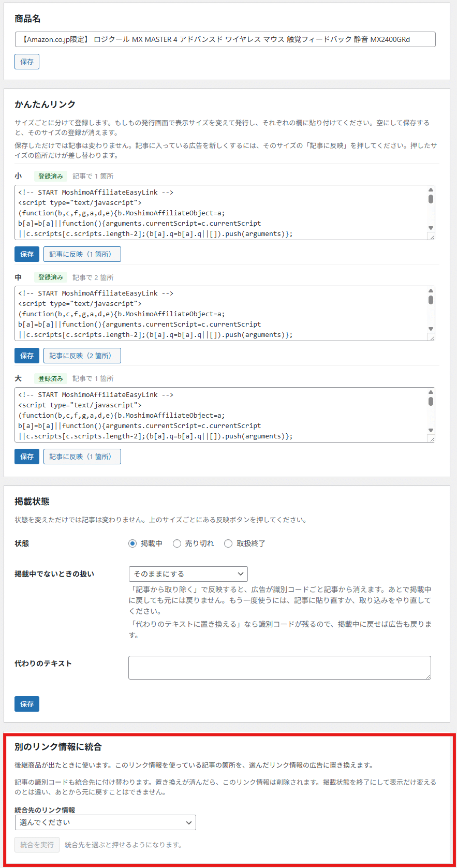The width and height of the screenshot is (457, 868).
Task: Save the 中 size link code
Action: (x=27, y=356)
